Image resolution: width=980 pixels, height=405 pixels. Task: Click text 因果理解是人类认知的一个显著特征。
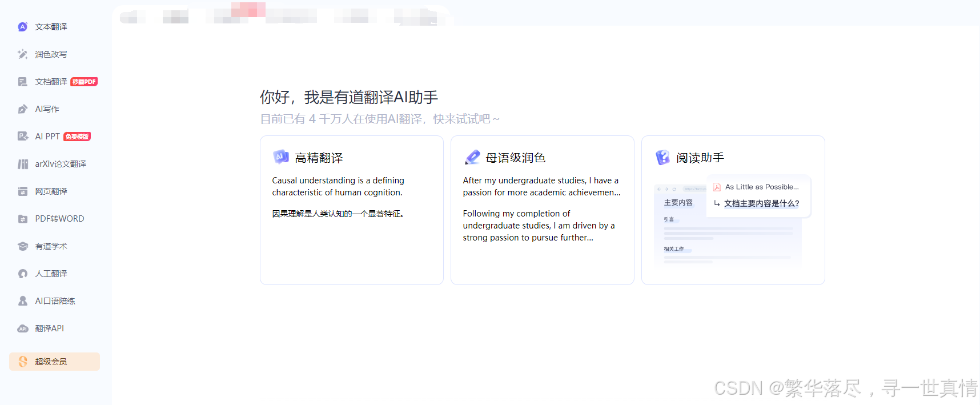click(x=339, y=214)
